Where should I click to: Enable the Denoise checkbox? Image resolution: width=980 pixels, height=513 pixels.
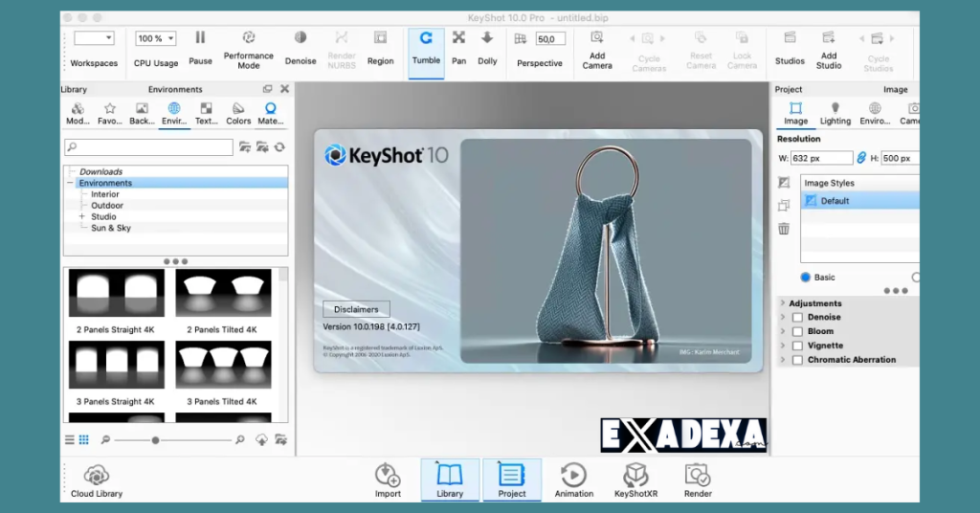point(797,318)
